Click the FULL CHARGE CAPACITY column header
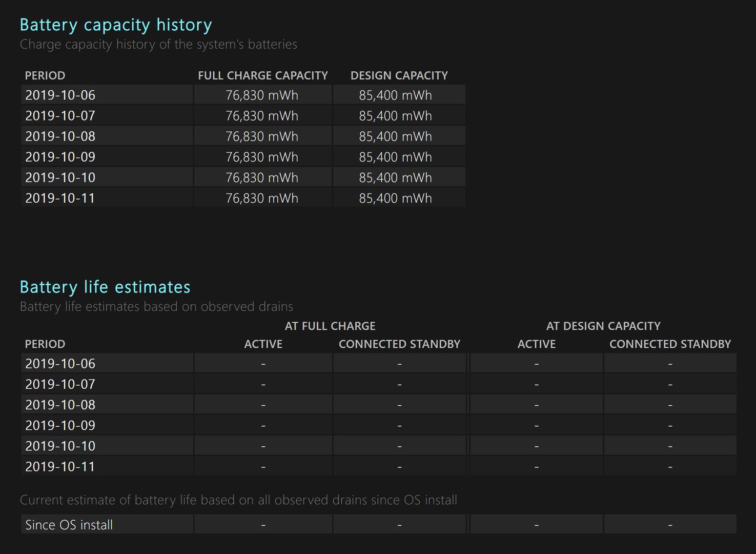 263,75
